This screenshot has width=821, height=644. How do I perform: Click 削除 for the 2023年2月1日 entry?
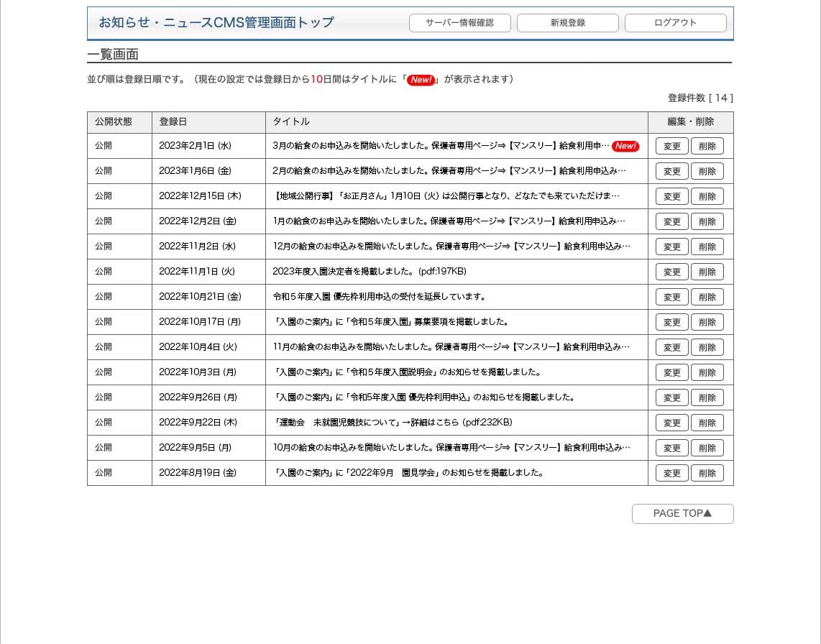pyautogui.click(x=707, y=146)
